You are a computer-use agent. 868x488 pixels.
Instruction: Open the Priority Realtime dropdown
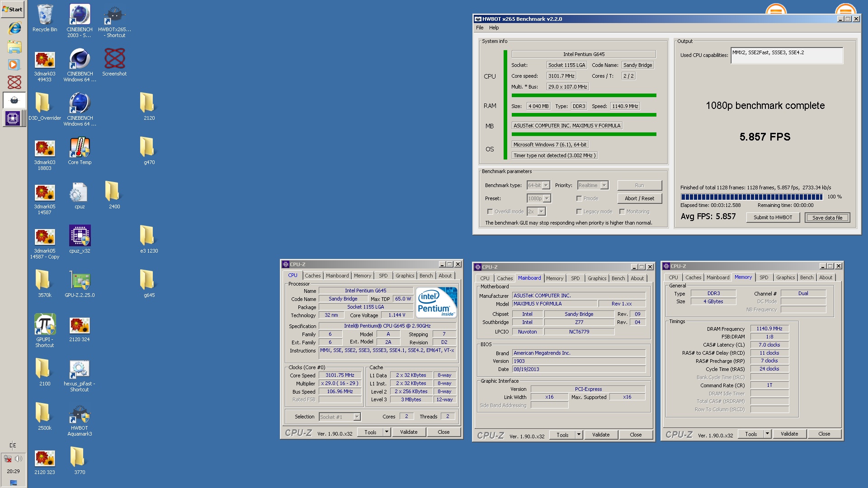click(593, 185)
